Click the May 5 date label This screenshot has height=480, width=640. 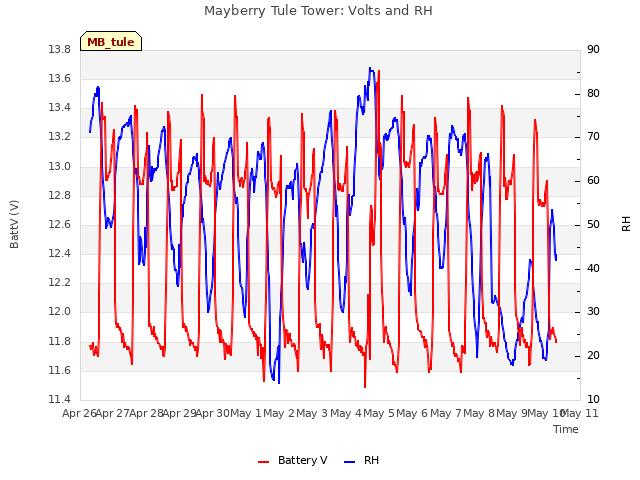pos(379,413)
